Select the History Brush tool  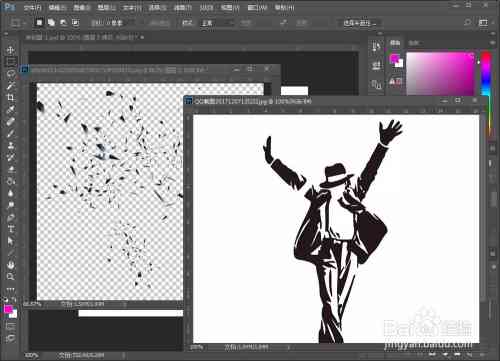coord(11,157)
